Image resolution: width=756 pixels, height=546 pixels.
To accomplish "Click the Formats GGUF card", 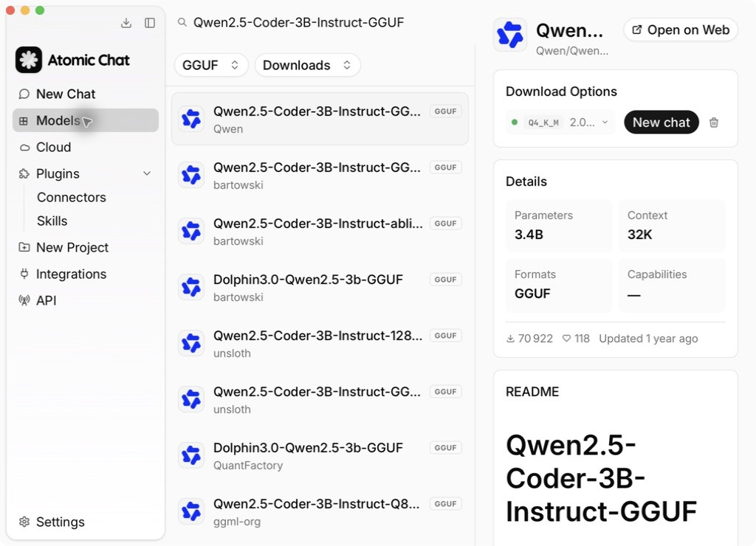I will click(559, 285).
